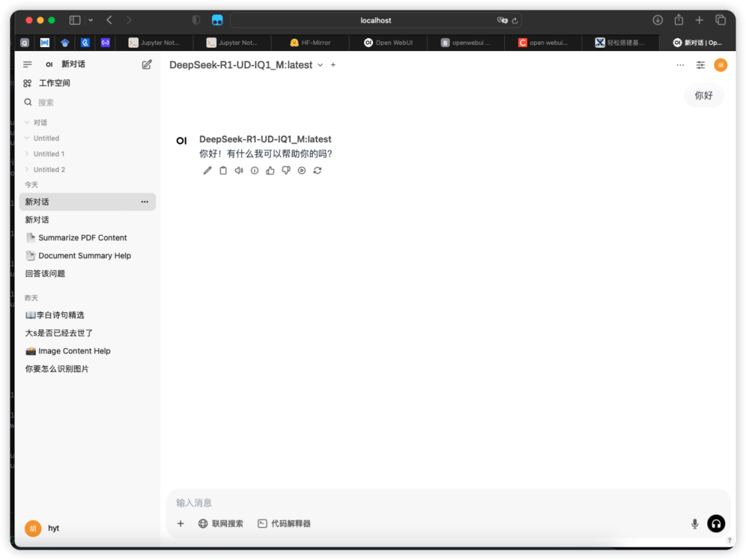Open the 李白诗句精选 chat
The width and height of the screenshot is (746, 560).
pos(88,315)
